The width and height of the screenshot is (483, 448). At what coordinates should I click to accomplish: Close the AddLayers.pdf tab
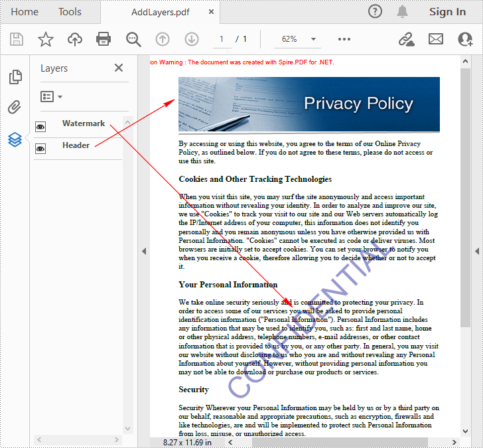(x=211, y=12)
